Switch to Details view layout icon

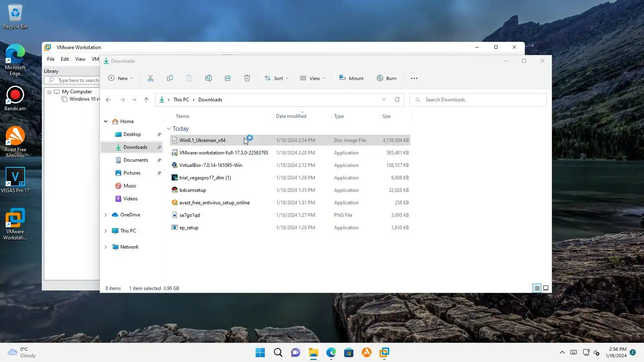pyautogui.click(x=537, y=288)
